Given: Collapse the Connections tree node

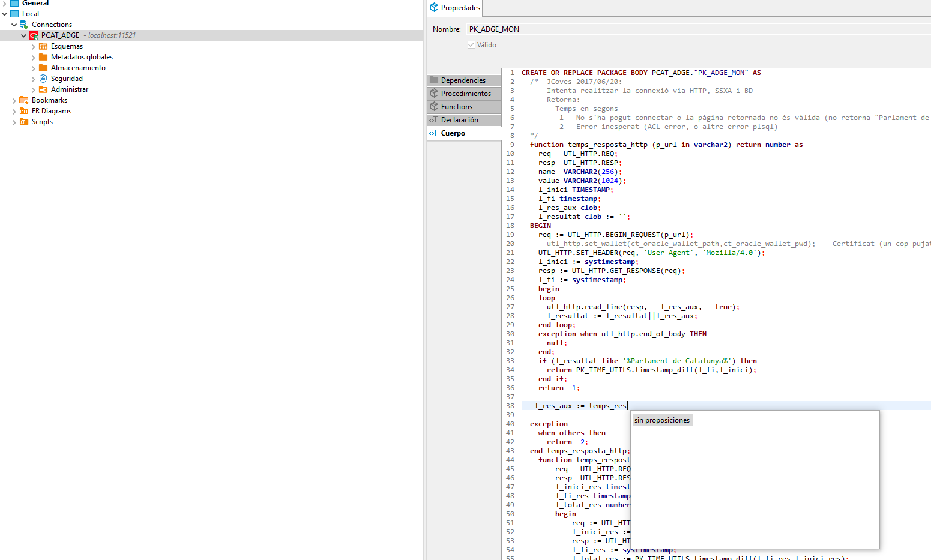Looking at the screenshot, I should 14,24.
